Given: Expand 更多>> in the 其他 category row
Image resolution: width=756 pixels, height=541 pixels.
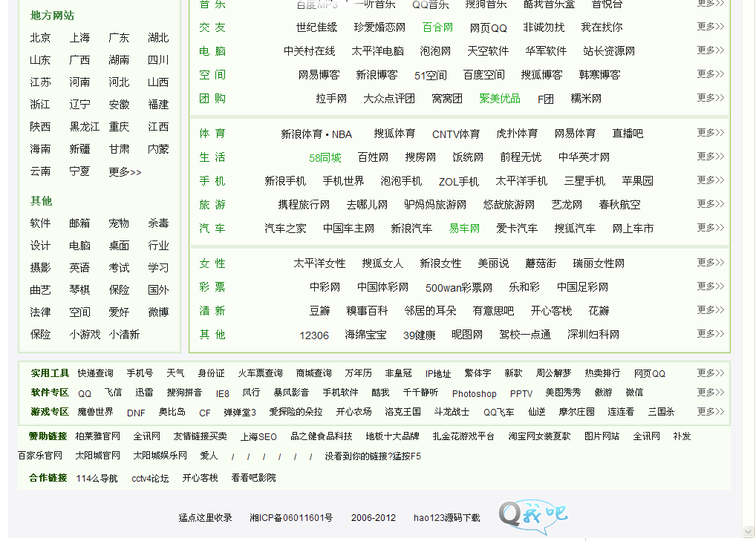Looking at the screenshot, I should click(x=710, y=333).
